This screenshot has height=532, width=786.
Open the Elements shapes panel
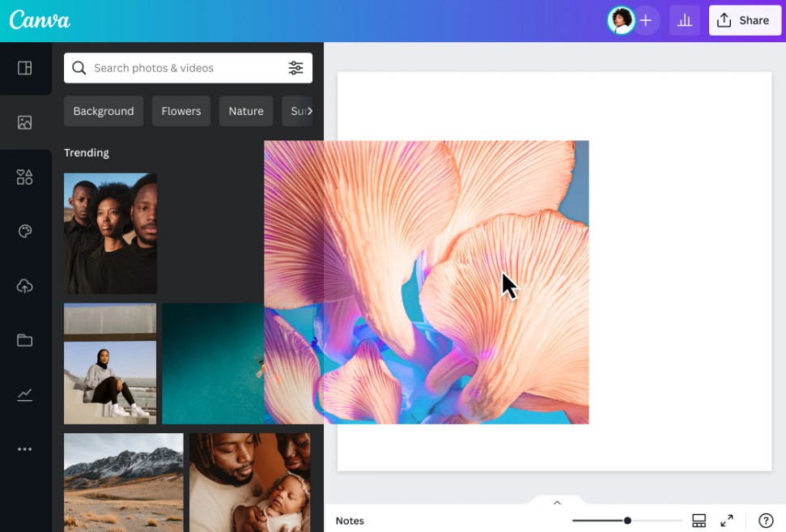[x=25, y=177]
